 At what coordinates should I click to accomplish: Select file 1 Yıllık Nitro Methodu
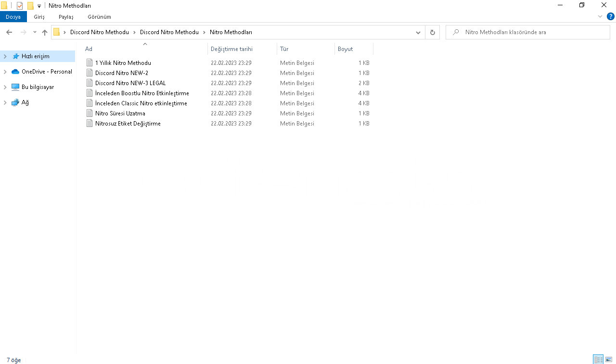coord(123,63)
